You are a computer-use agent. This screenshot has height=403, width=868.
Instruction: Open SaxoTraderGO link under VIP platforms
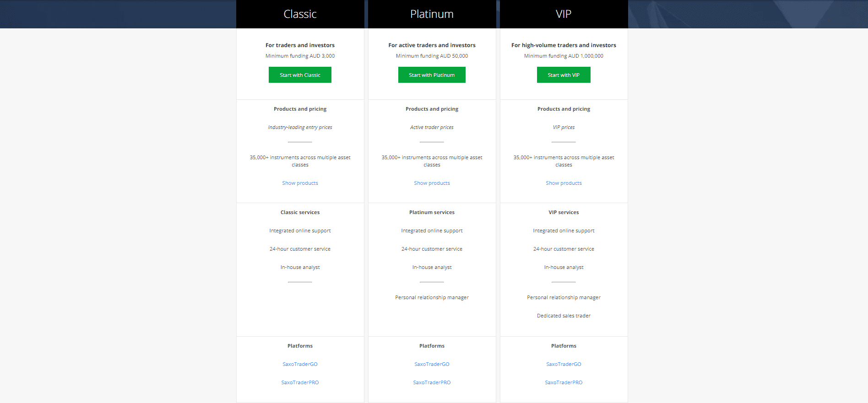click(564, 364)
